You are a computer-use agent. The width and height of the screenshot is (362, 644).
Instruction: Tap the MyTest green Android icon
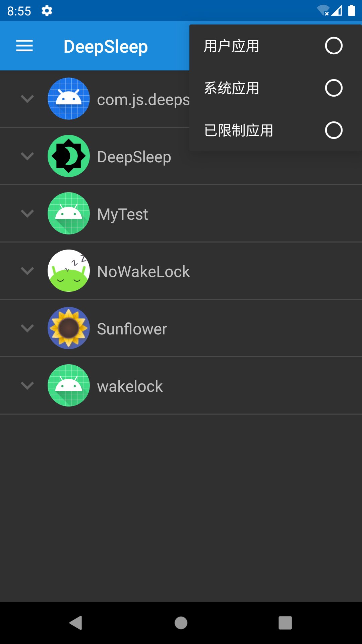[69, 213]
